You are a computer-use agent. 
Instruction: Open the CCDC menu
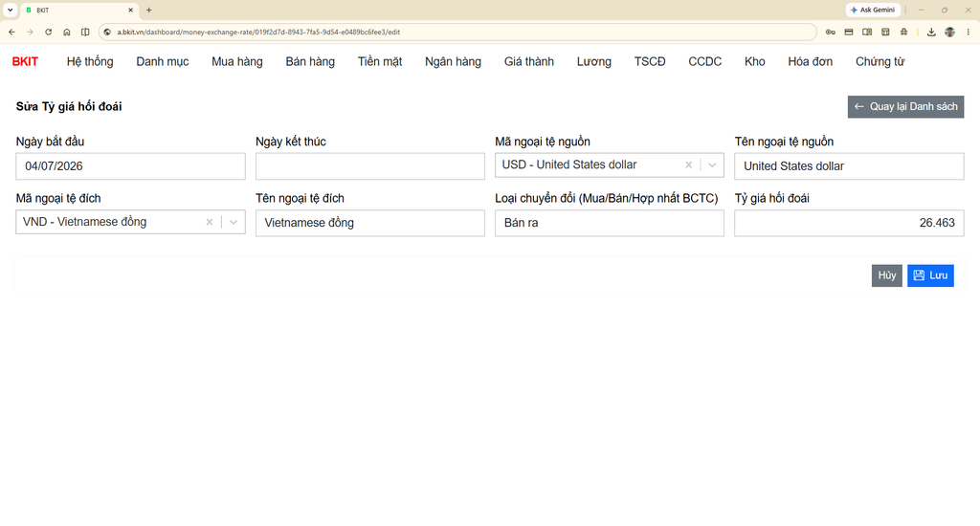[x=705, y=61]
